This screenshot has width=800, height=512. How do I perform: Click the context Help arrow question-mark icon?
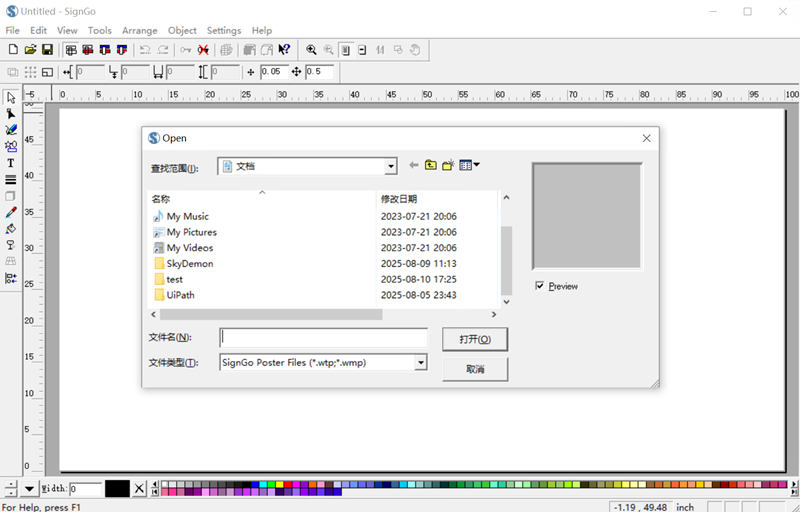284,49
